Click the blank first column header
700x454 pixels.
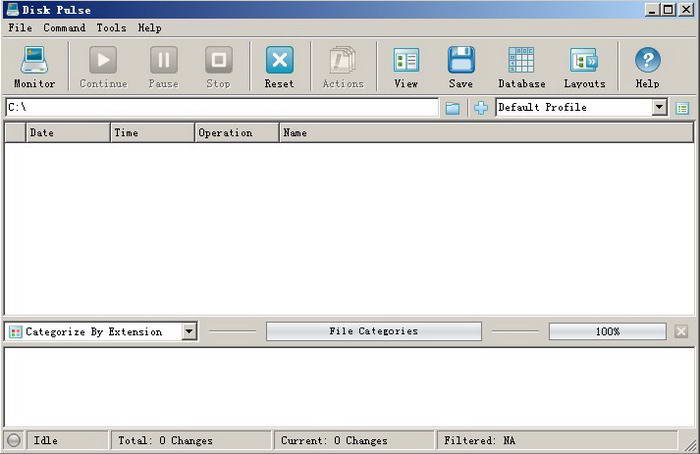point(15,133)
